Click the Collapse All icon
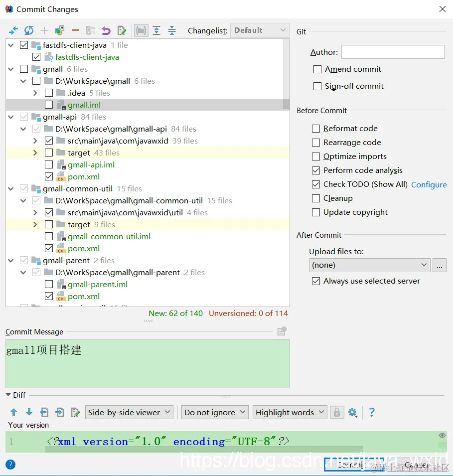Viewport: 453px width, 476px height. (x=172, y=30)
